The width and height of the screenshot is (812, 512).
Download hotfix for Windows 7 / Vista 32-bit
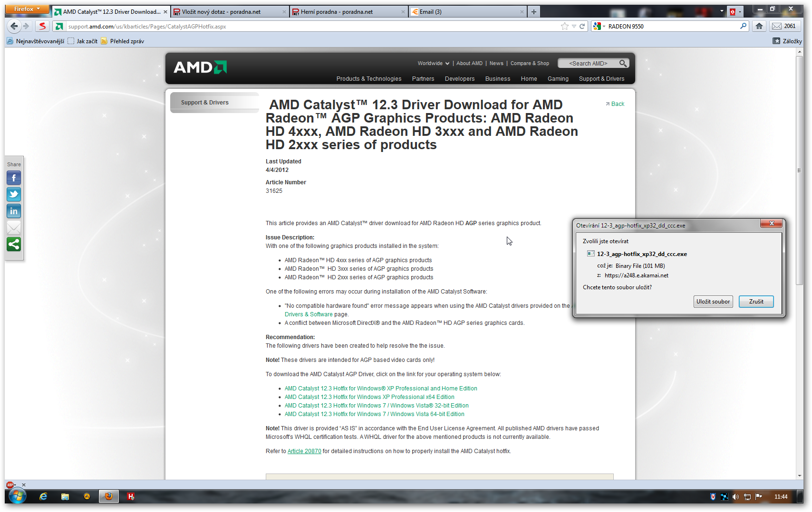(377, 406)
